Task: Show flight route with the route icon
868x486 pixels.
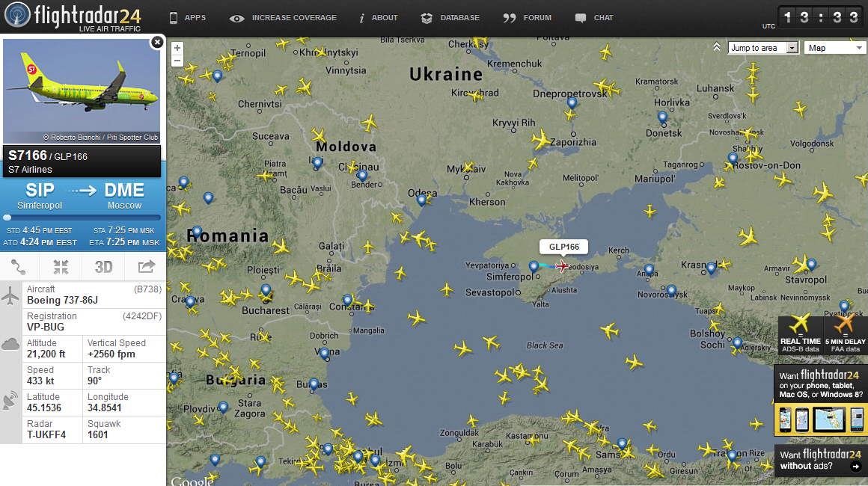Action: tap(19, 267)
